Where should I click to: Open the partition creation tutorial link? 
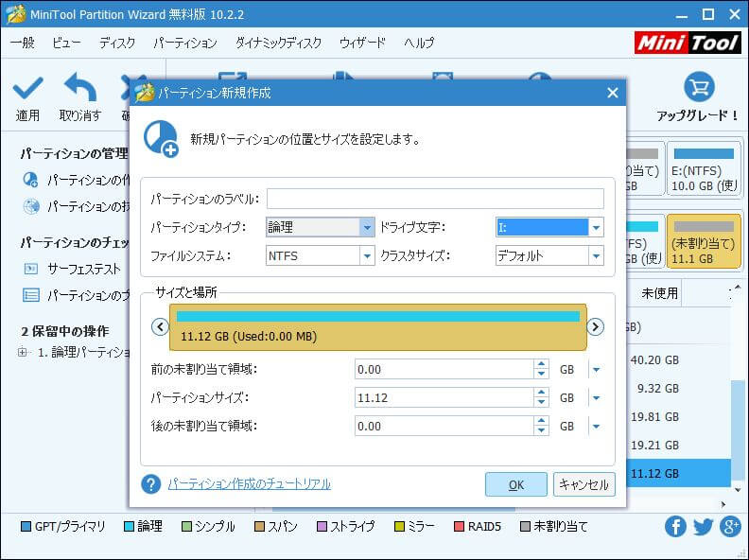(249, 484)
